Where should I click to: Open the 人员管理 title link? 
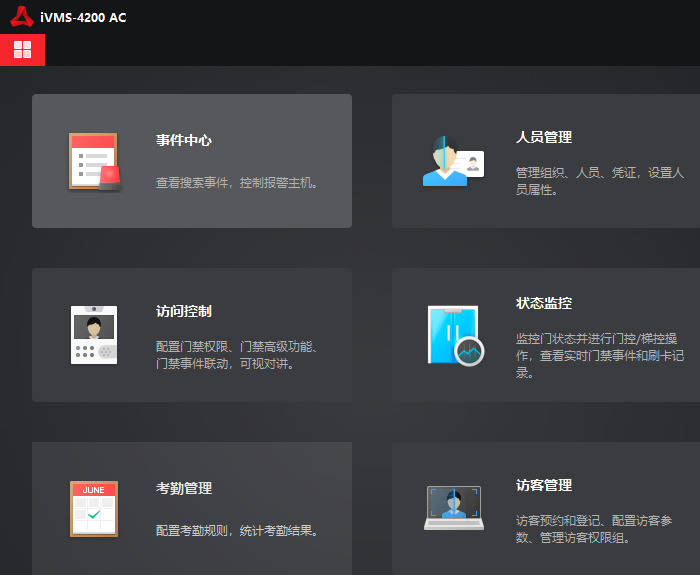coord(544,137)
